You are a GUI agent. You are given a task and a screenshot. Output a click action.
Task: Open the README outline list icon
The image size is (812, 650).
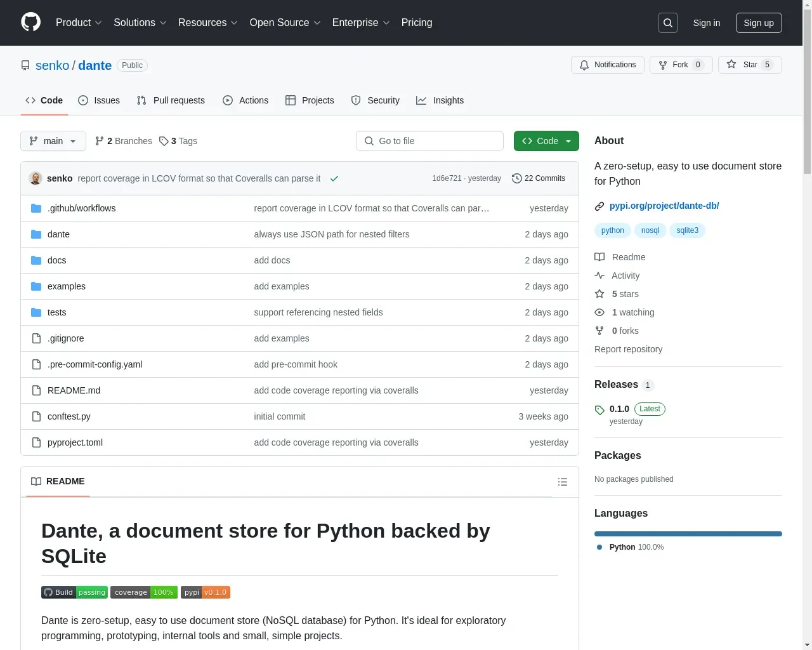[x=562, y=482]
